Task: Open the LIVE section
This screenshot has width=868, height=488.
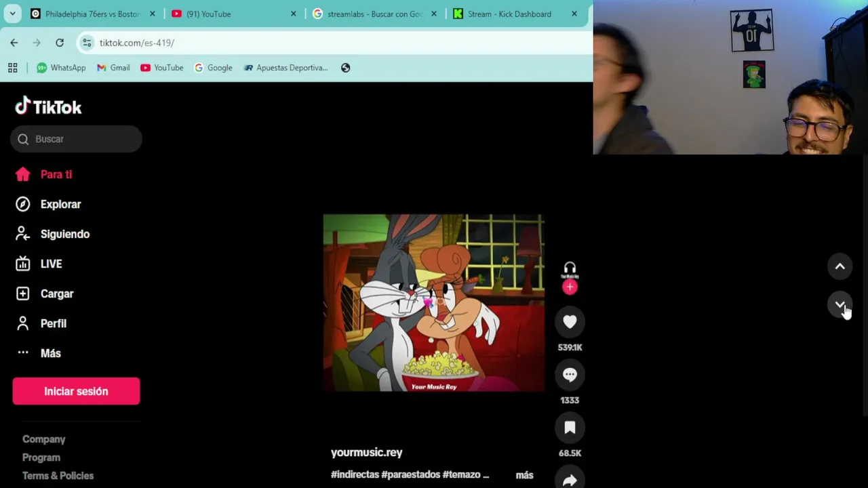Action: 39,264
